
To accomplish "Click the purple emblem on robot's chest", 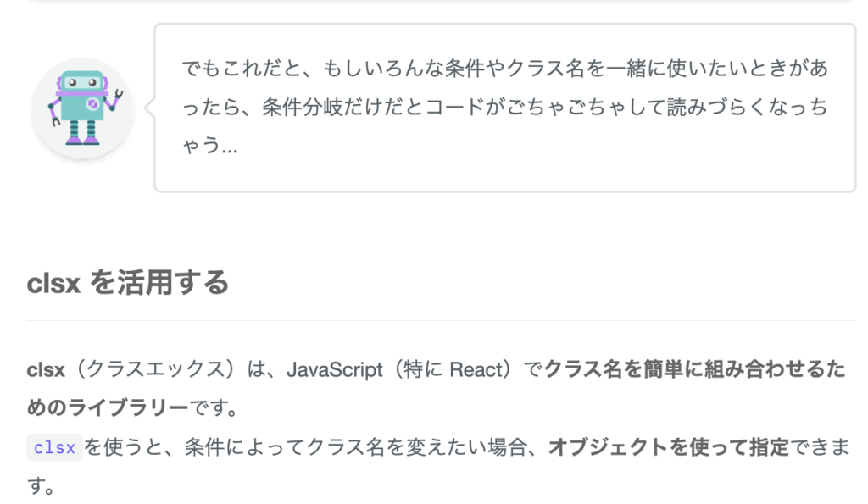I will click(x=93, y=103).
